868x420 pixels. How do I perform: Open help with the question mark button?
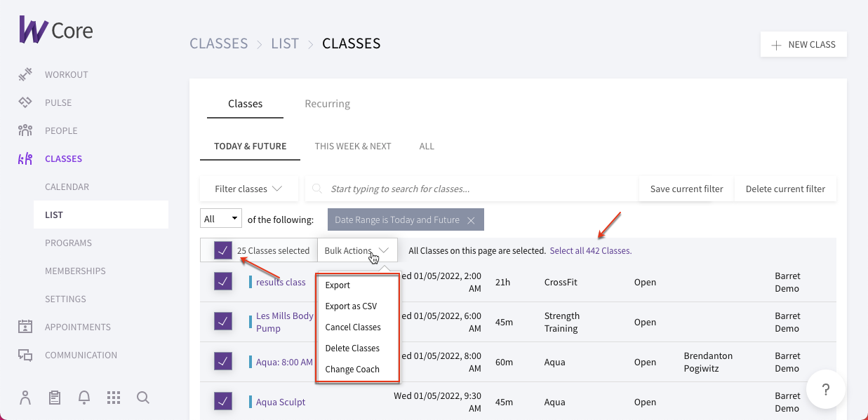pos(826,389)
